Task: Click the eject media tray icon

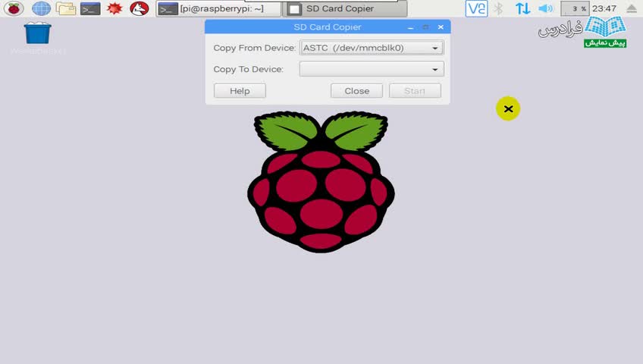Action: point(632,8)
